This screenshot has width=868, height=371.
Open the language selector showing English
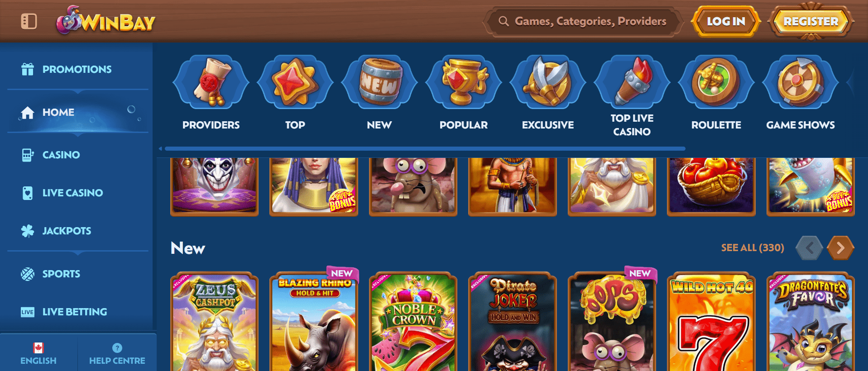(38, 353)
